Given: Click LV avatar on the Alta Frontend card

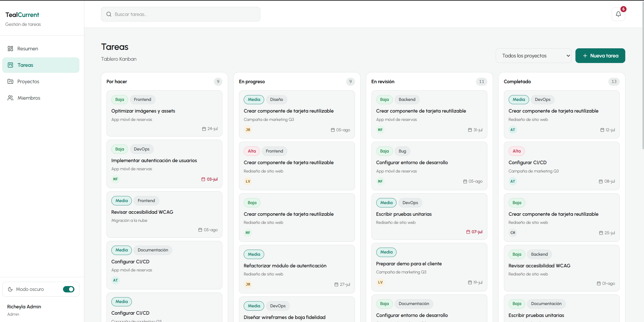Looking at the screenshot, I should click(x=248, y=181).
